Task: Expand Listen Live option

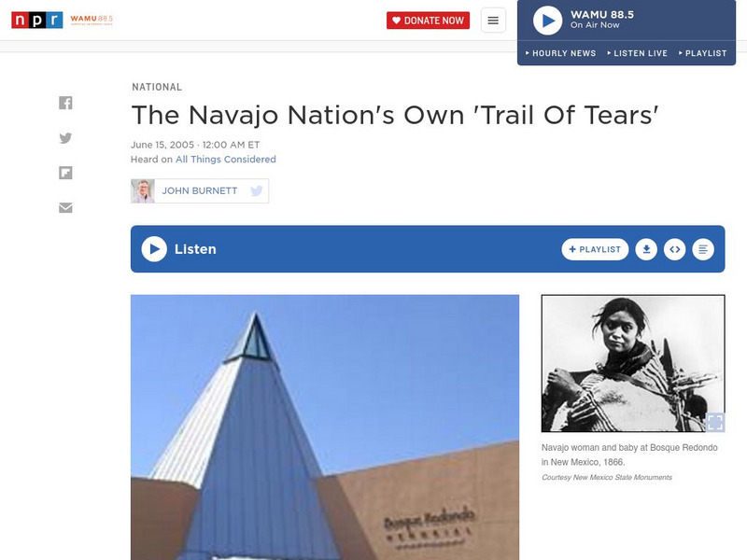Action: [x=638, y=53]
